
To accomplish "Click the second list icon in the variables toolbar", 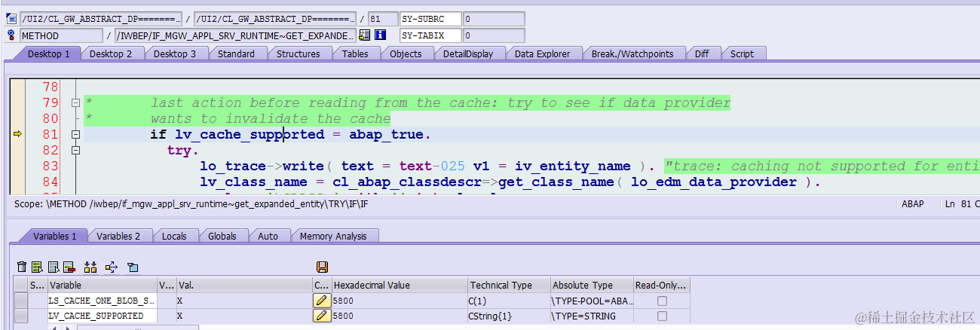I will [x=54, y=267].
